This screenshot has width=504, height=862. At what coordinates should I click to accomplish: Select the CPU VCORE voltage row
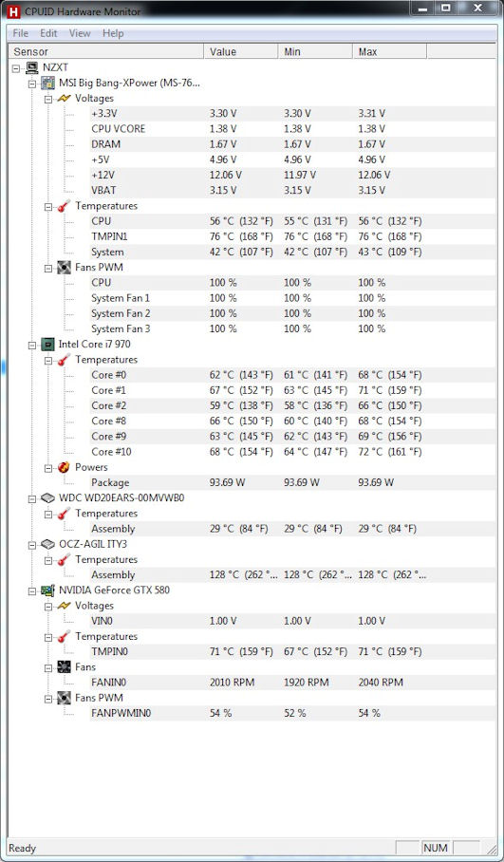pos(293,129)
